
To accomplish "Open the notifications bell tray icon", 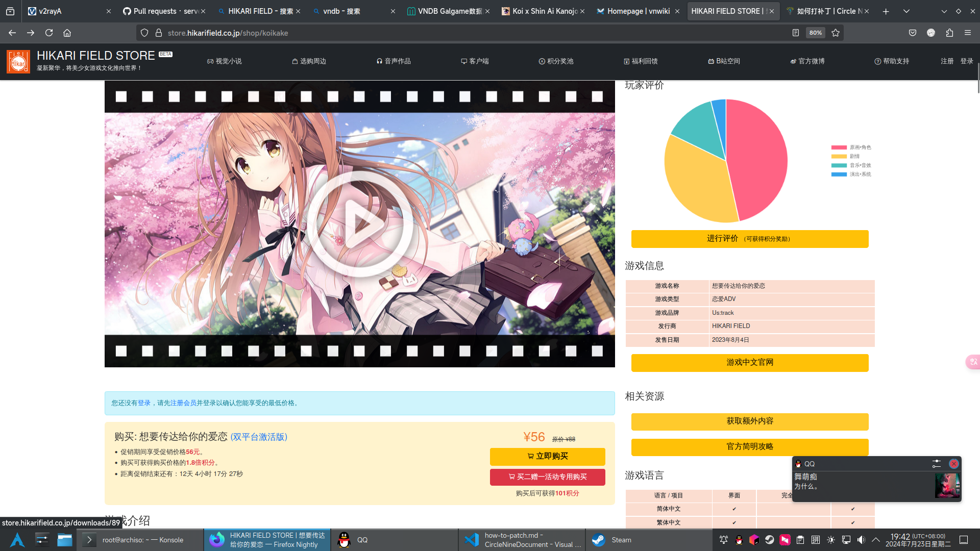I will click(x=724, y=540).
